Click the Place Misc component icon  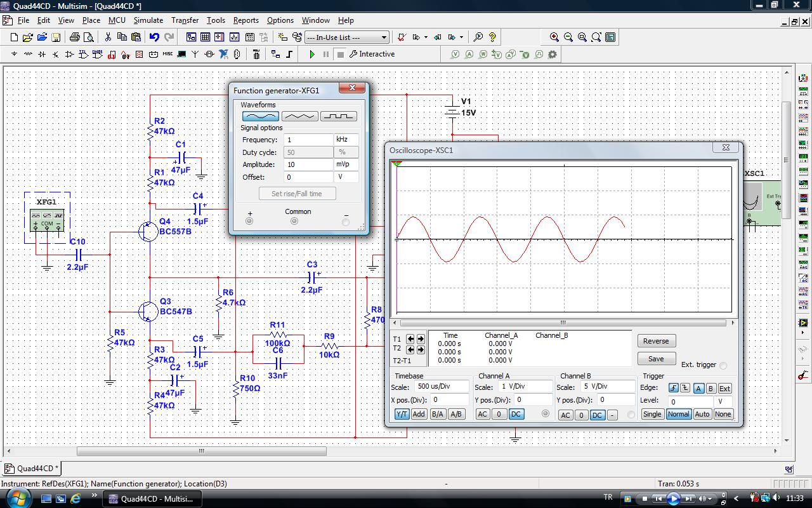click(167, 55)
